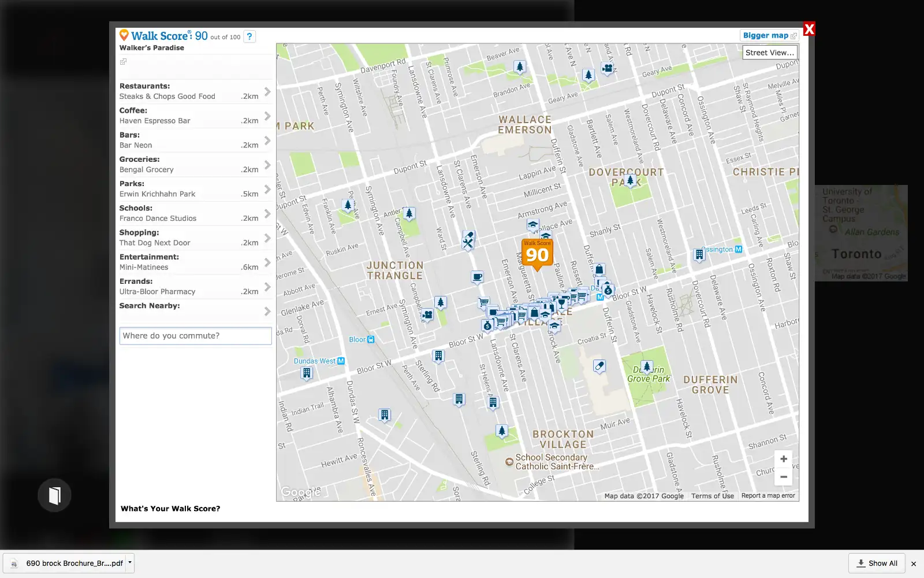The image size is (924, 578).
Task: Click Bengal Grocery listing
Action: (x=147, y=170)
